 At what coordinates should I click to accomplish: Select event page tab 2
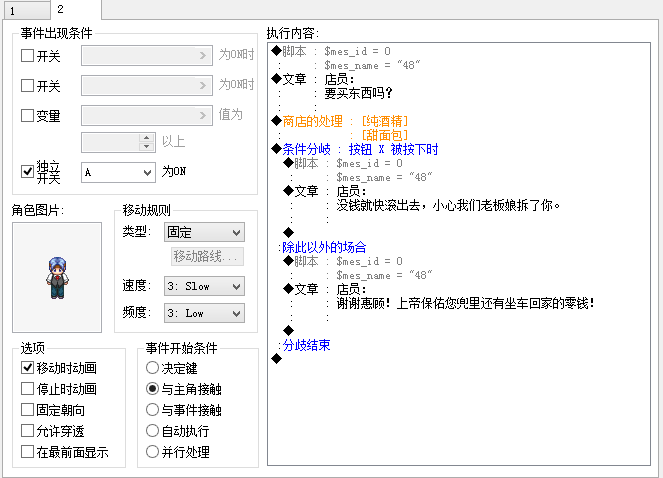[76, 9]
